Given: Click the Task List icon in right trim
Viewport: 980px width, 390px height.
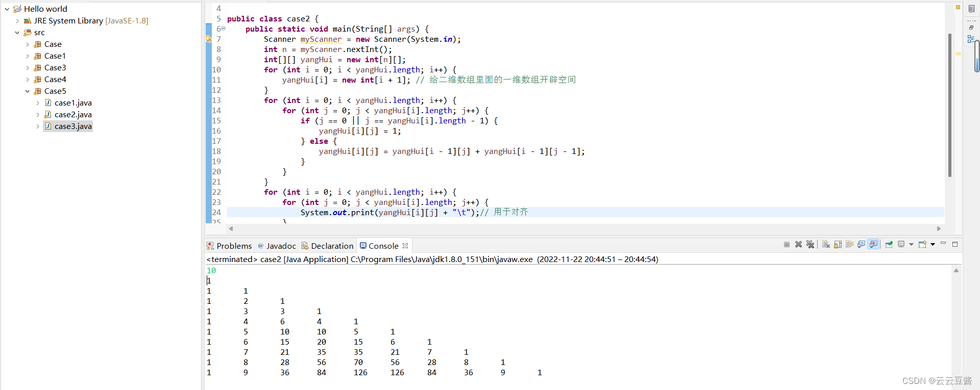Looking at the screenshot, I should [x=971, y=9].
